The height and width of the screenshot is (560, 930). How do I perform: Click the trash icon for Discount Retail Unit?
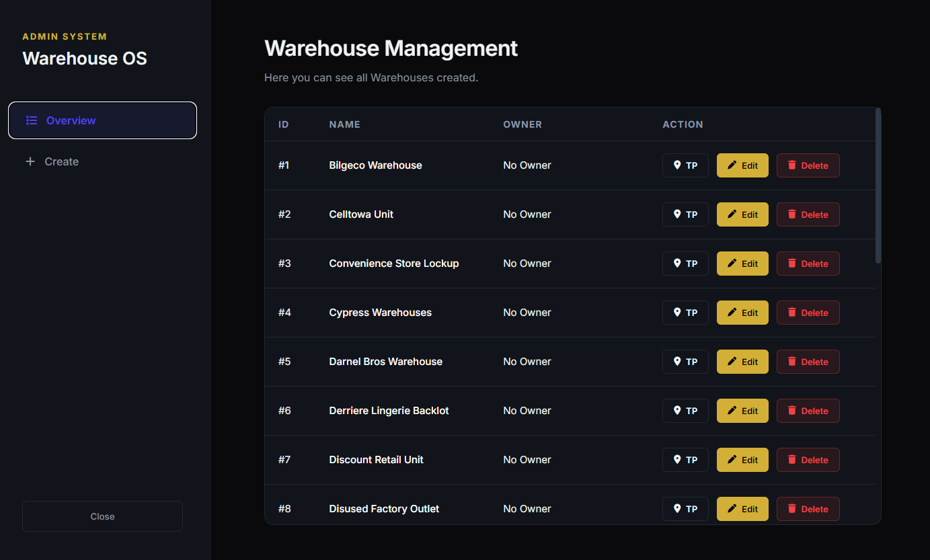pos(792,460)
